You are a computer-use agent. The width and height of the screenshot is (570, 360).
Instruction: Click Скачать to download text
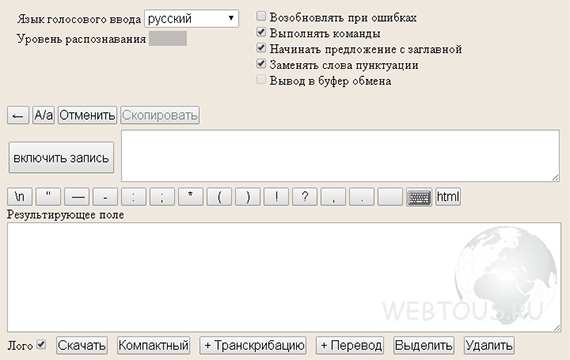[82, 345]
